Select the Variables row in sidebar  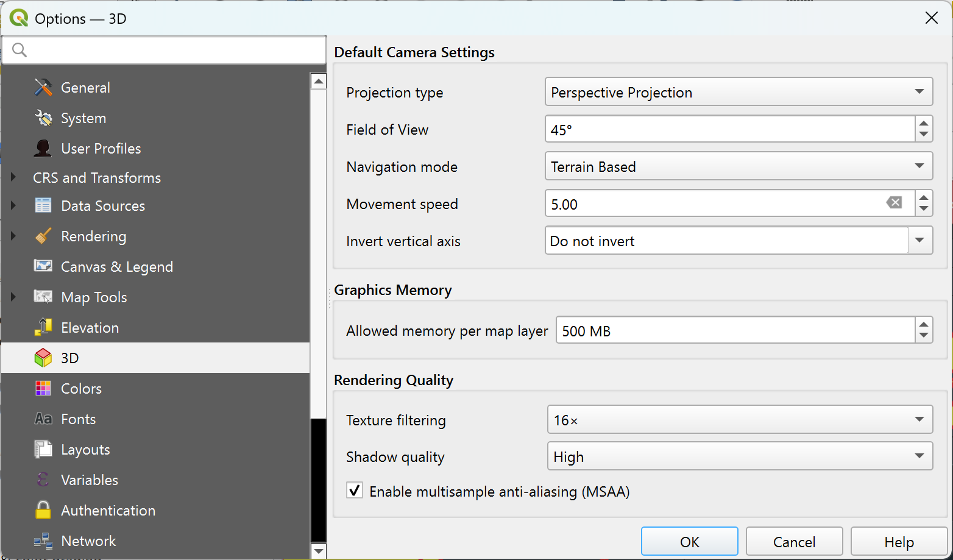pyautogui.click(x=155, y=480)
